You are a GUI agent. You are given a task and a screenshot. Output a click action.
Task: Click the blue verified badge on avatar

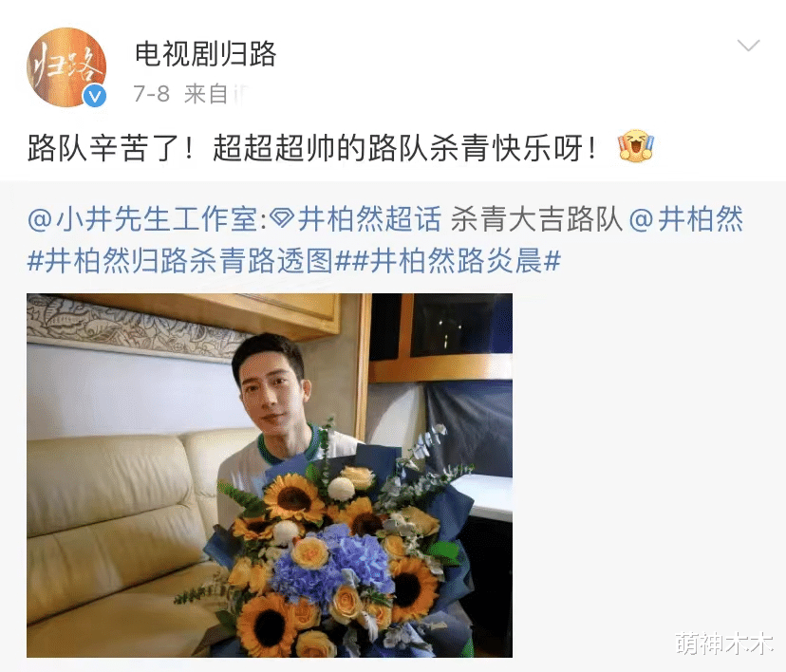coord(95,96)
